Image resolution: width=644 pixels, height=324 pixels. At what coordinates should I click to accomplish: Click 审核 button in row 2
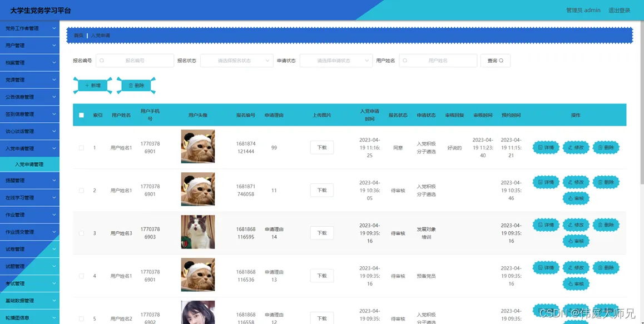coord(576,198)
